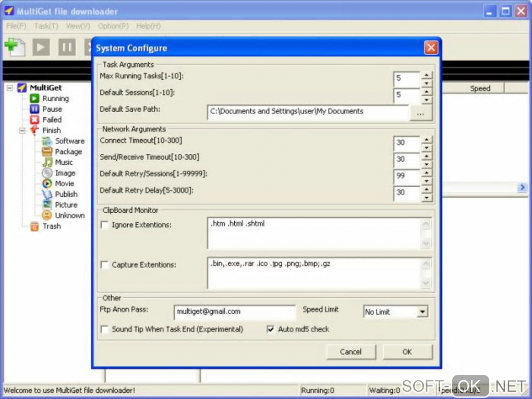Increase Max Running Tasks value
Viewport: 532px width, 399px height.
427,75
